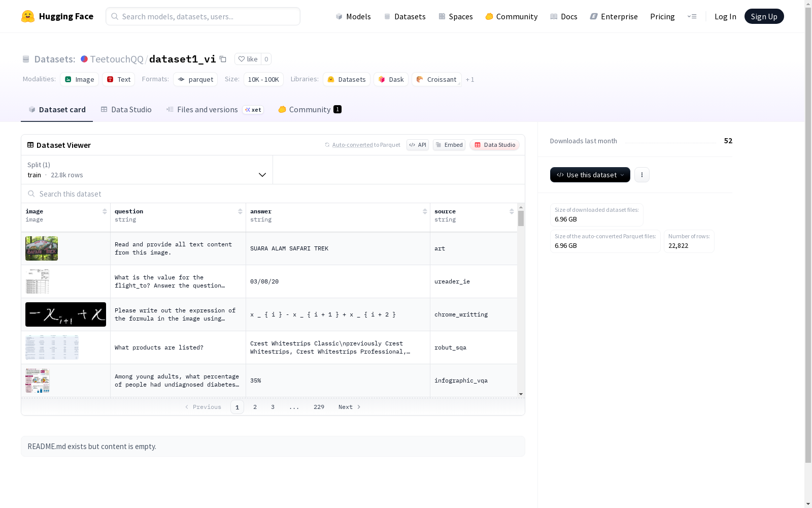Click the Embed button
The height and width of the screenshot is (508, 812).
click(x=449, y=145)
